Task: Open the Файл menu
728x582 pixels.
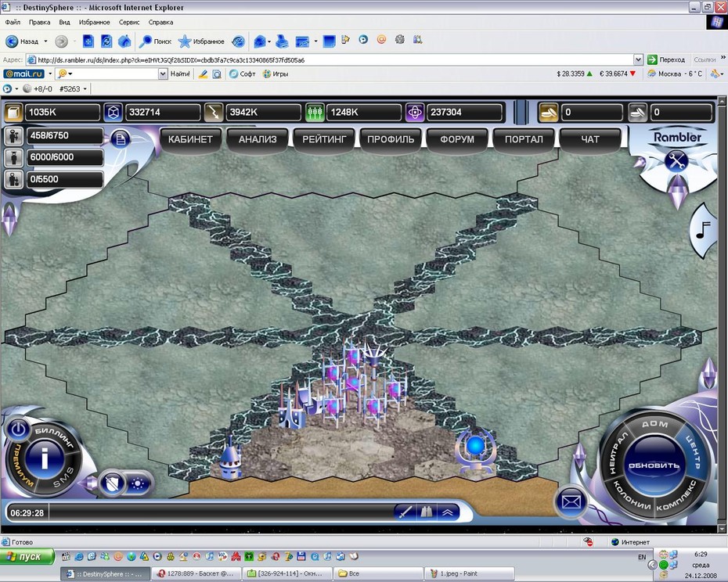Action: coord(13,22)
